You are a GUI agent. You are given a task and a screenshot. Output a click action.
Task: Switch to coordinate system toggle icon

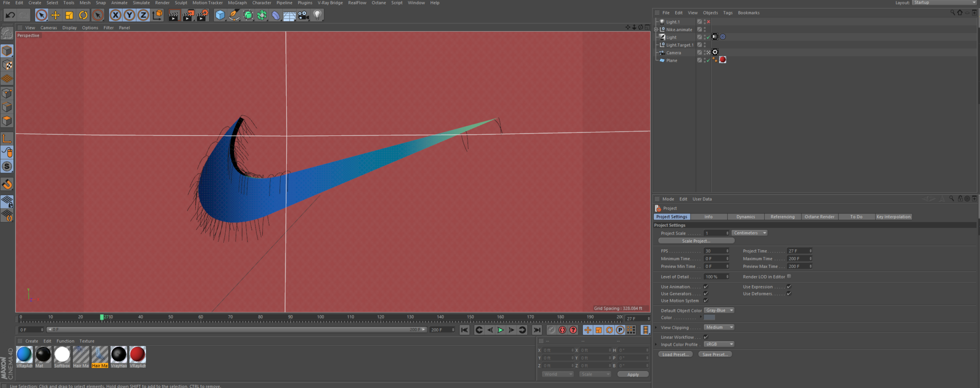157,15
